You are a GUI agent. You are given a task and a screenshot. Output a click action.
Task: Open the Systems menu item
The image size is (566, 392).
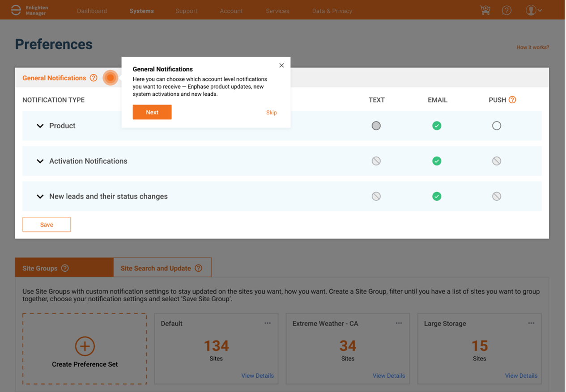click(x=141, y=11)
